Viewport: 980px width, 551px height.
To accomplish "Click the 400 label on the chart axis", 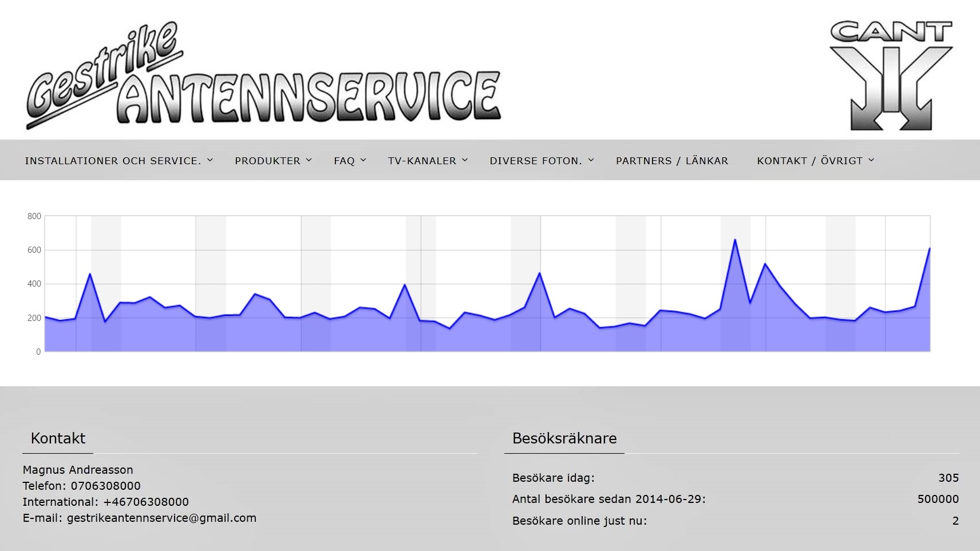I will (x=34, y=284).
